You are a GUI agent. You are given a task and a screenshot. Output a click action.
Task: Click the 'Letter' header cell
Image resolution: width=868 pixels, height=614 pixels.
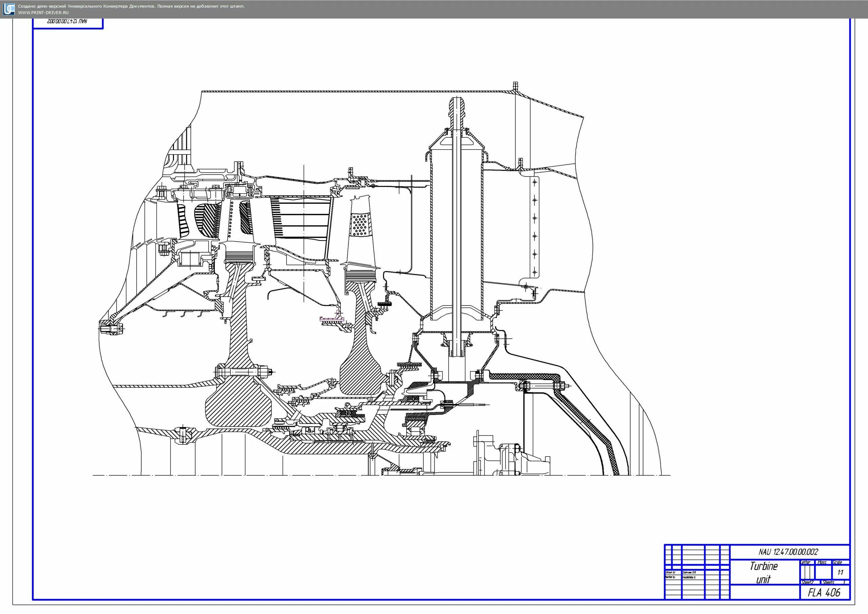807,562
